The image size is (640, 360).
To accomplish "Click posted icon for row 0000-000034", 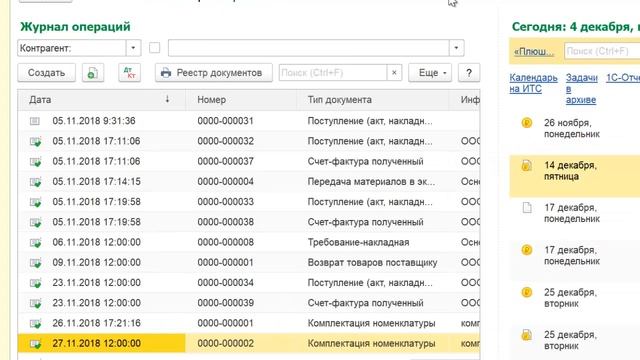I will (36, 283).
